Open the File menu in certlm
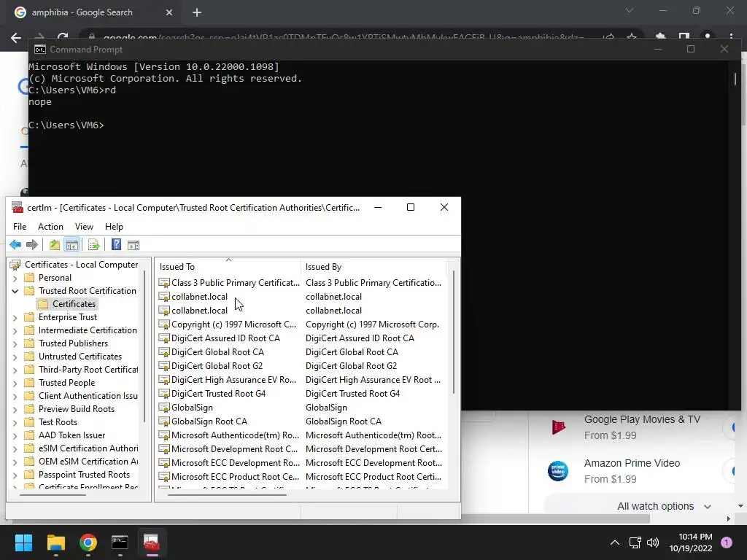747x560 pixels. click(x=20, y=227)
